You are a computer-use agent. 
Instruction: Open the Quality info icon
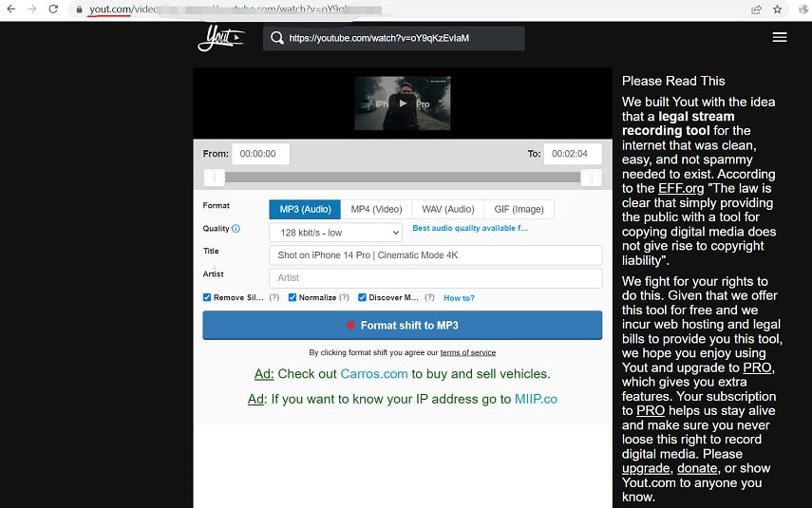click(x=236, y=229)
